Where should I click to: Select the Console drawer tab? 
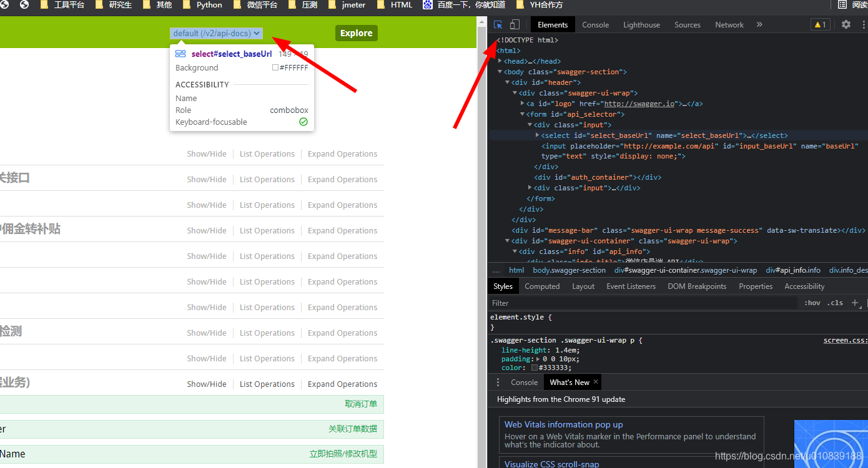(x=524, y=383)
